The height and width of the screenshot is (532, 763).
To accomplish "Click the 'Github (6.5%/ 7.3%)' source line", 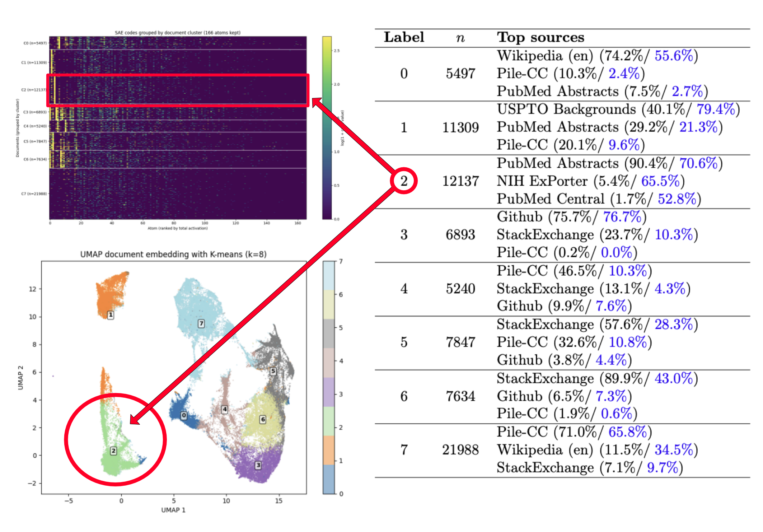I will point(565,396).
